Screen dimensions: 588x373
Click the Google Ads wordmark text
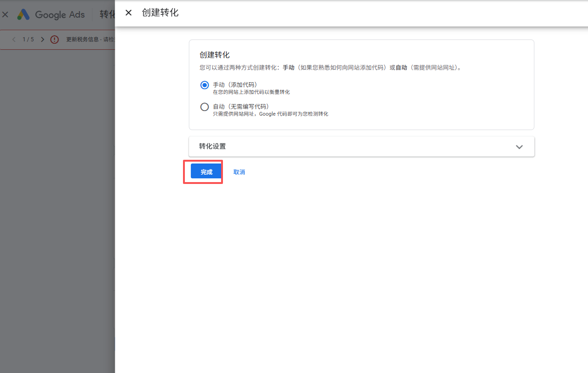[60, 14]
